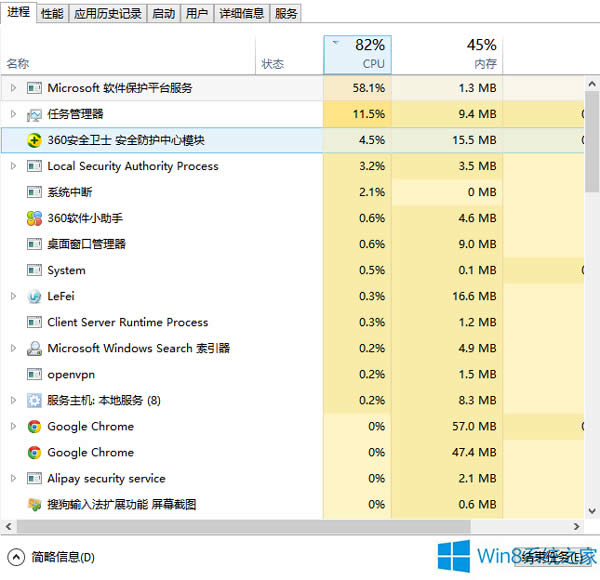Click the Microsoft Windows Search 索引器 icon
The width and height of the screenshot is (600, 580).
34,349
